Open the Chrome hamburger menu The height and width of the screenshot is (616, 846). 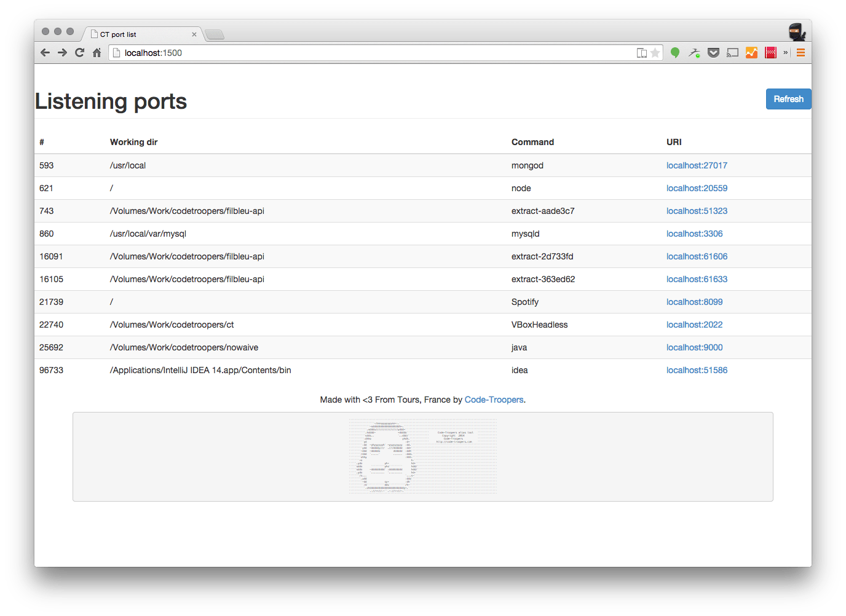(x=801, y=53)
